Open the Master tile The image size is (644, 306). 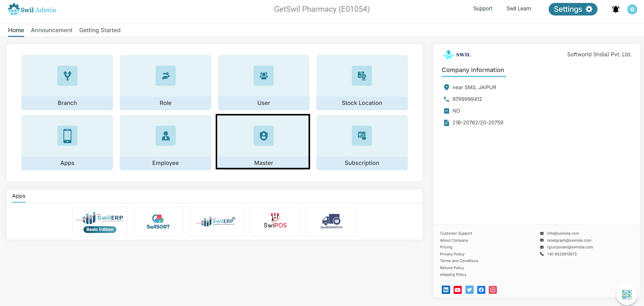tap(263, 142)
